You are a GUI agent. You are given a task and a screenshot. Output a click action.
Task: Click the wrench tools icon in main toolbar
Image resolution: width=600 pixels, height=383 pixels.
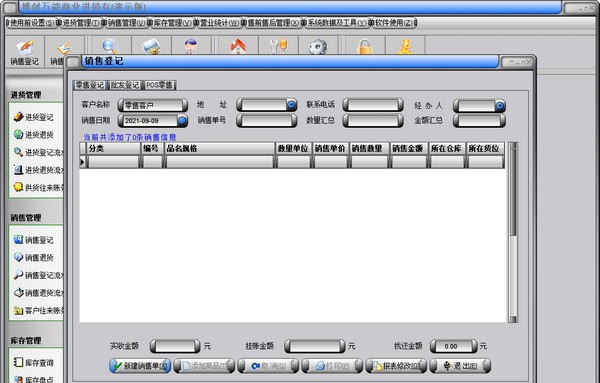point(278,46)
